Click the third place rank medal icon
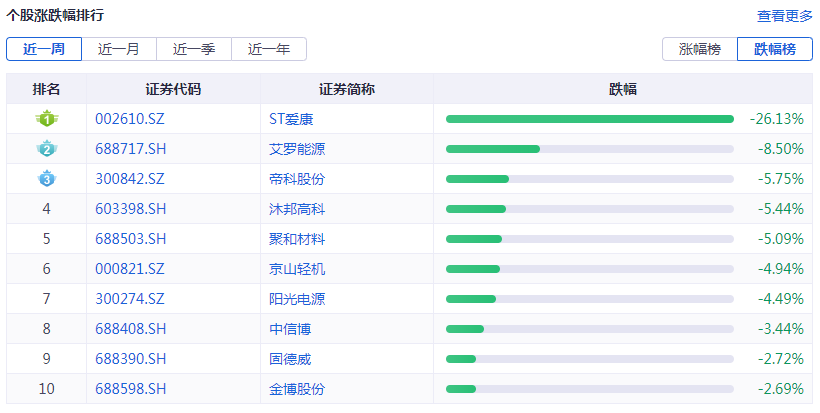Screen dimensions: 820x413 pos(46,179)
